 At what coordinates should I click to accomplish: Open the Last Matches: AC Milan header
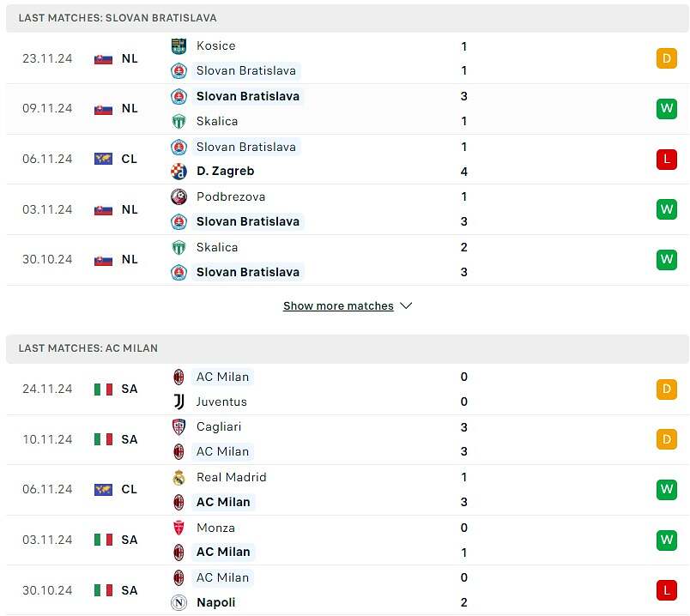(348, 348)
